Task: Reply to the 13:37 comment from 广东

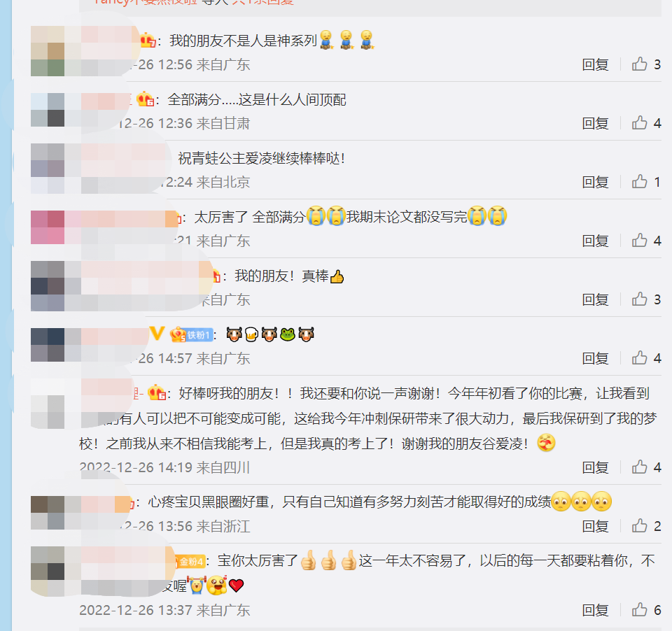Action: 595,611
